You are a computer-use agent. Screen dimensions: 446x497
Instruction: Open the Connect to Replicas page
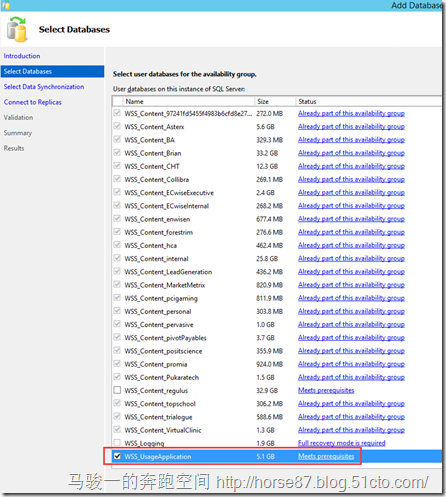pyautogui.click(x=33, y=102)
